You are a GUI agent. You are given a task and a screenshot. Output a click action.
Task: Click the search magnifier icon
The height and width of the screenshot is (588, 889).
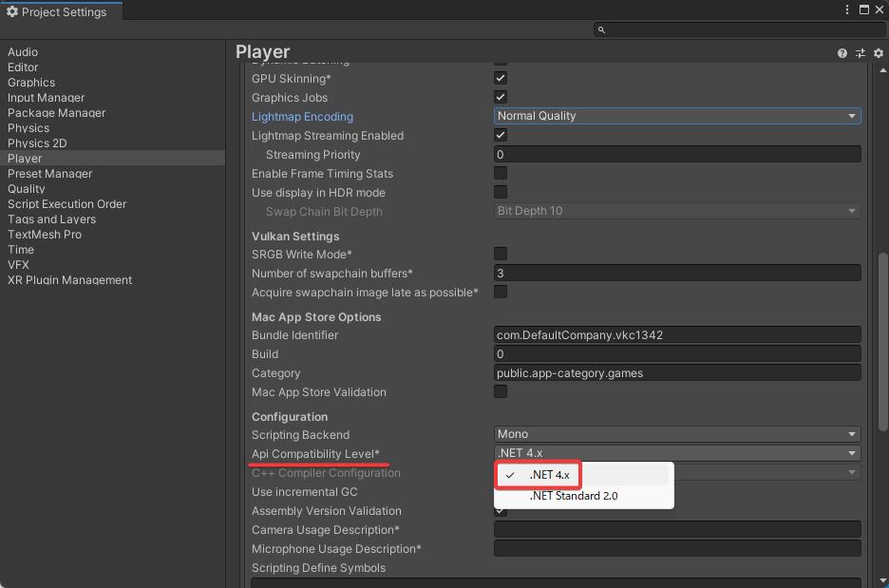coord(601,29)
